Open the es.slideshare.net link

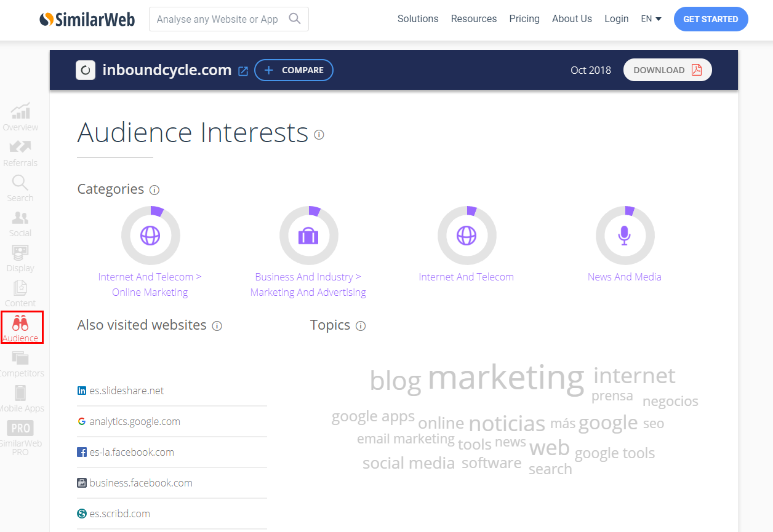[127, 391]
